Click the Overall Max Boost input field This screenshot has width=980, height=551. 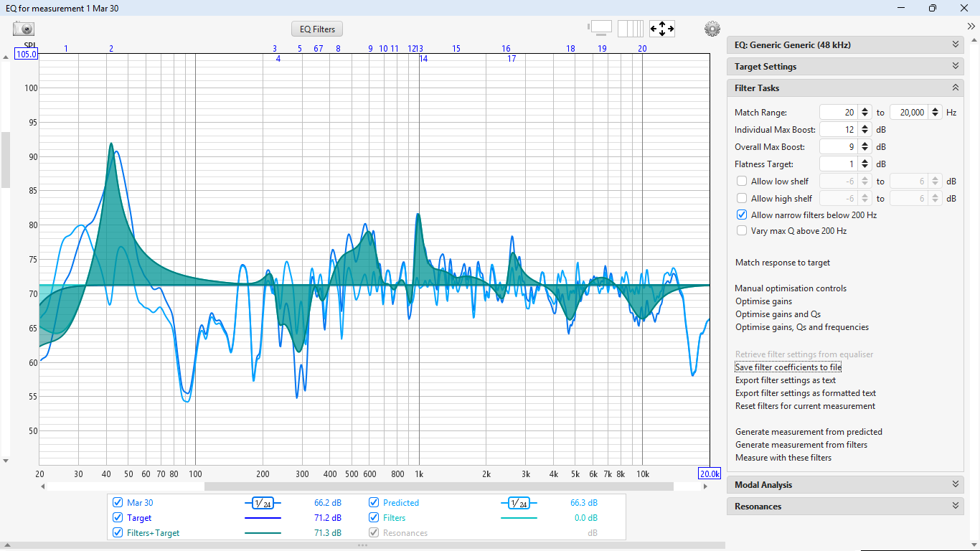point(839,147)
